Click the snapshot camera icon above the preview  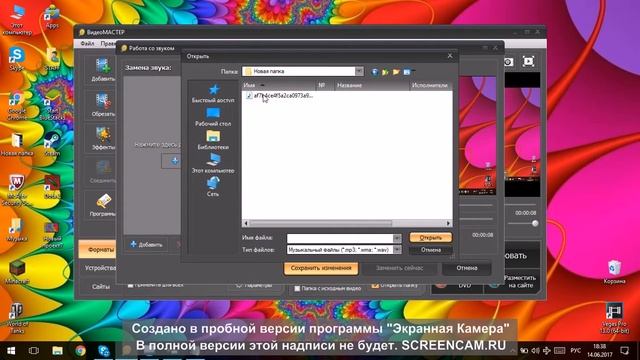click(508, 62)
